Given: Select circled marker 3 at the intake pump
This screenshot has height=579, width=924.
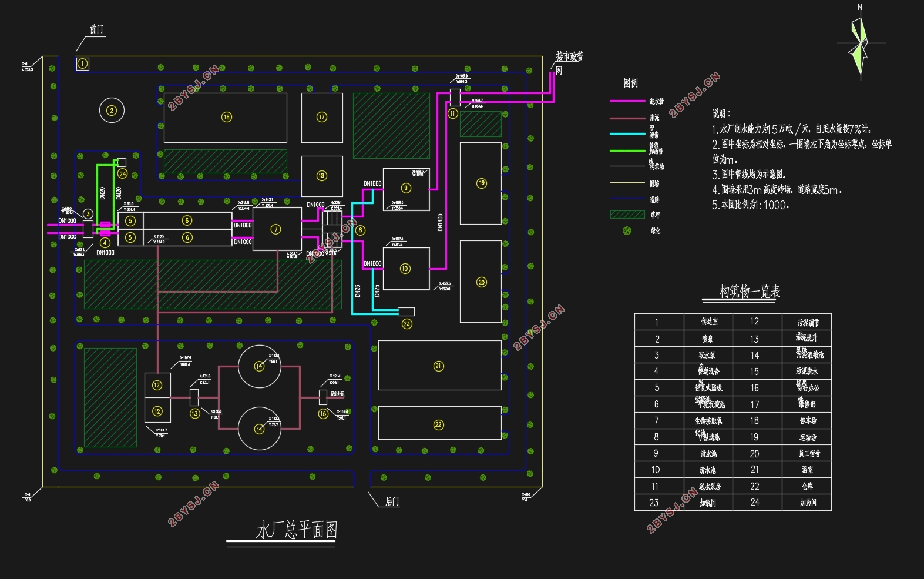Looking at the screenshot, I should pos(88,214).
